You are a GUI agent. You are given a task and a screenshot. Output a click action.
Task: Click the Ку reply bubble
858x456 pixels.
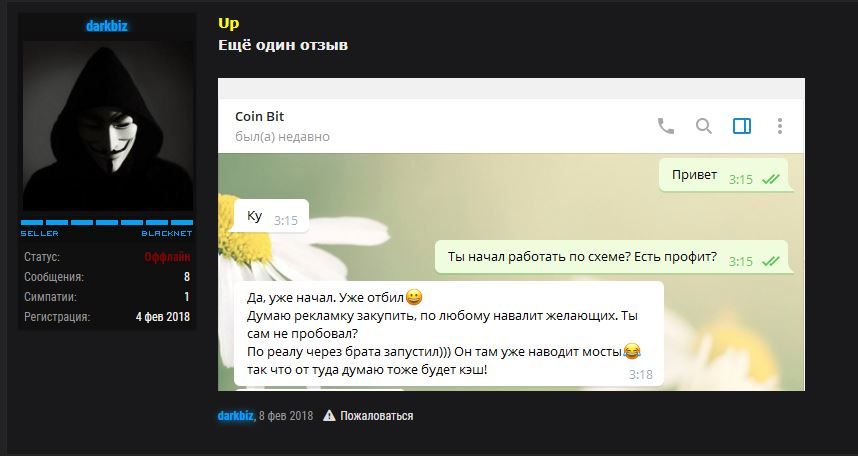click(271, 216)
